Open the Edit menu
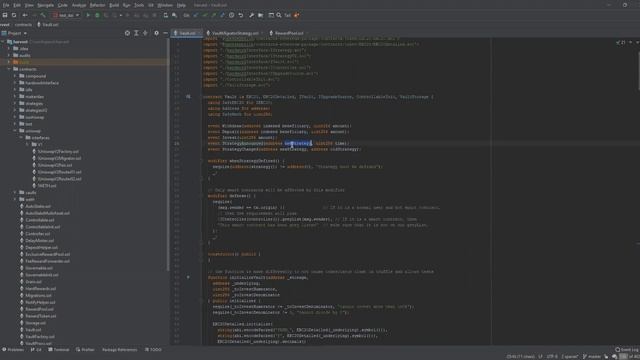The image size is (640, 360). pyautogui.click(x=17, y=5)
